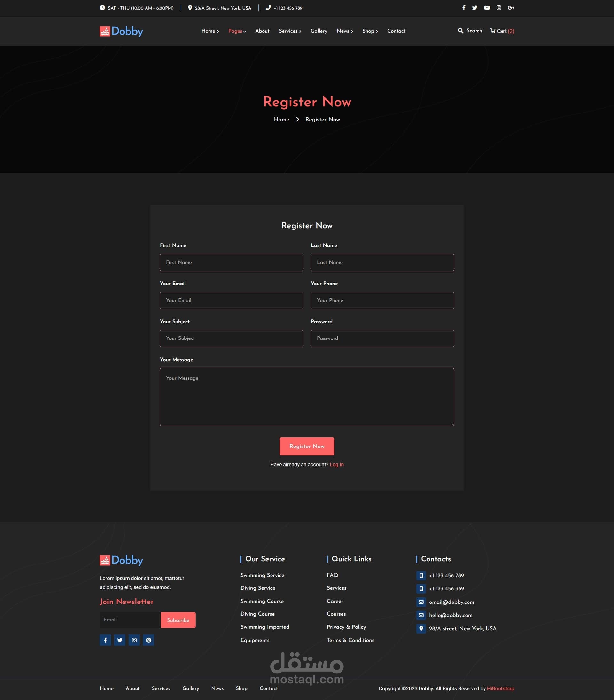Click footer Instagram social icon
The width and height of the screenshot is (614, 700).
(x=134, y=640)
